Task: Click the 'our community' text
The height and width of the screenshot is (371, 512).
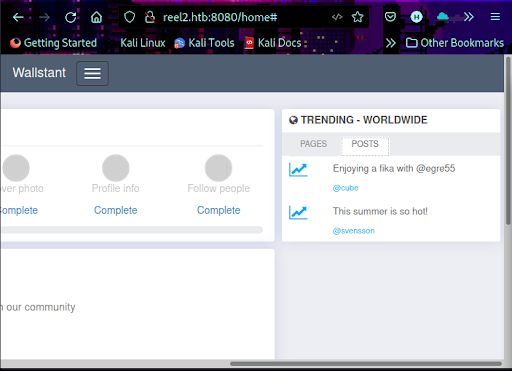Action: [41, 307]
